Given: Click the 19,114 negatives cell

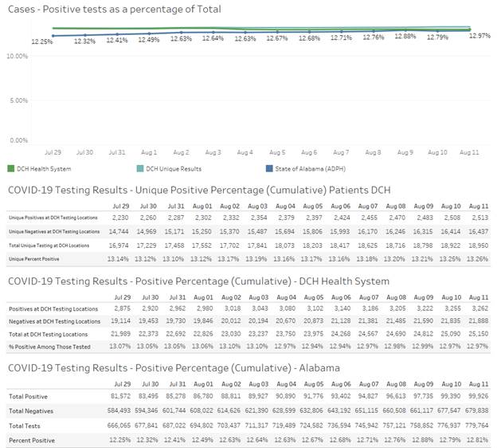Looking at the screenshot, I should [x=120, y=321].
